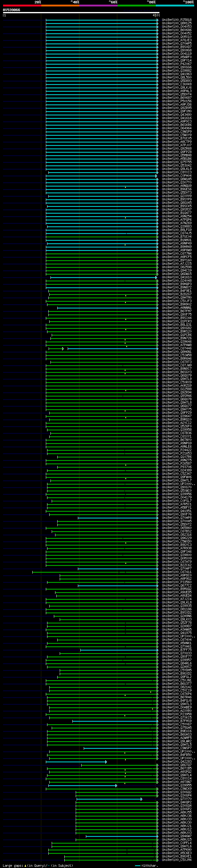Open hit UniRef100_Q8H1Z5
Image resolution: width=197 pixels, height=868 pixels.
pos(177,23)
